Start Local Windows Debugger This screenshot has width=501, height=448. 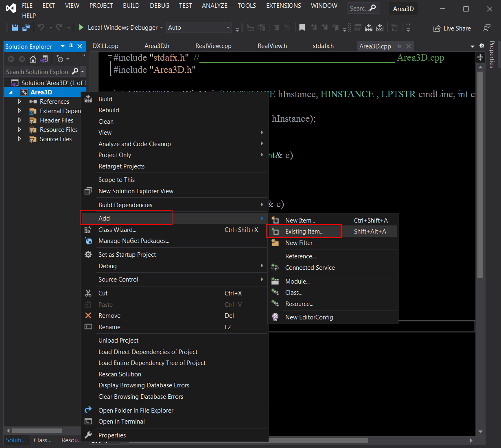pyautogui.click(x=118, y=28)
